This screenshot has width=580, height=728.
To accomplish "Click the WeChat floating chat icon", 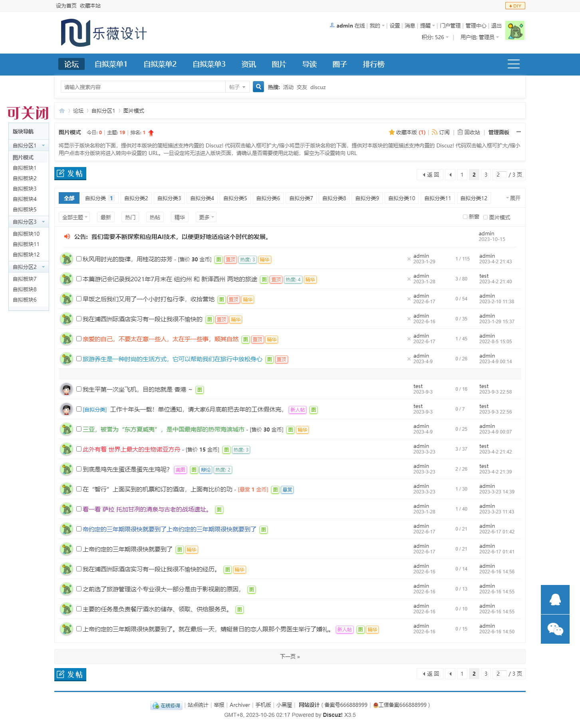I will (555, 629).
